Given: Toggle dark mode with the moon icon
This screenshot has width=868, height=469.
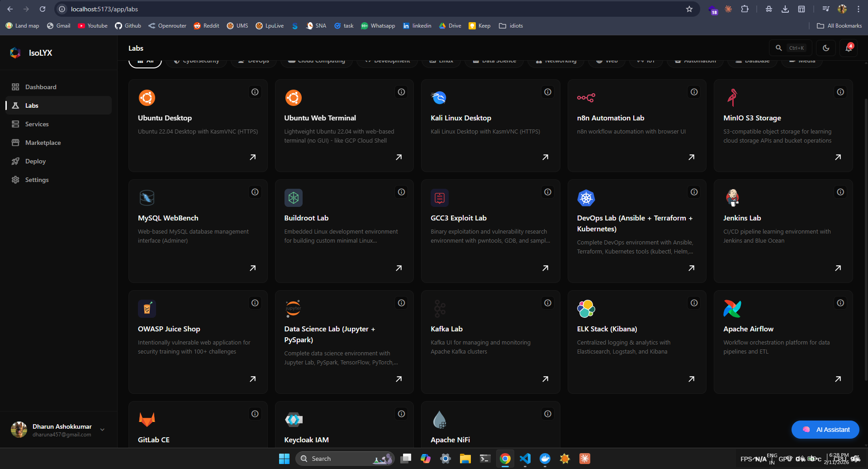Looking at the screenshot, I should 825,48.
